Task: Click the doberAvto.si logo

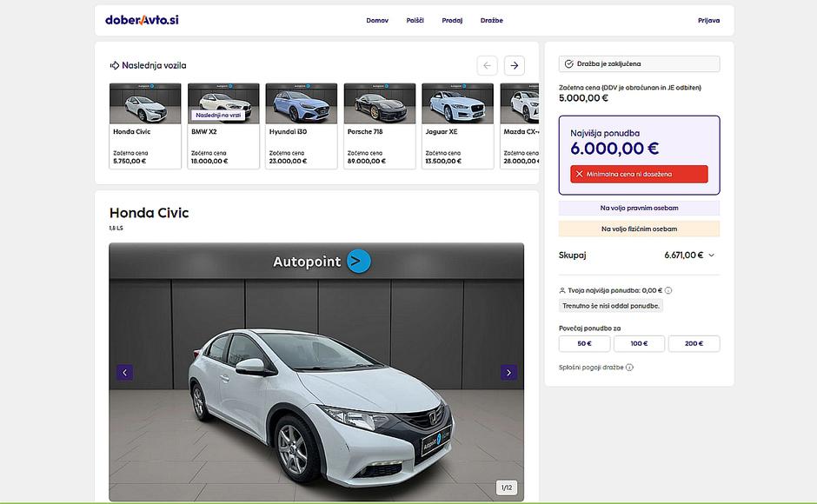Action: pos(142,20)
